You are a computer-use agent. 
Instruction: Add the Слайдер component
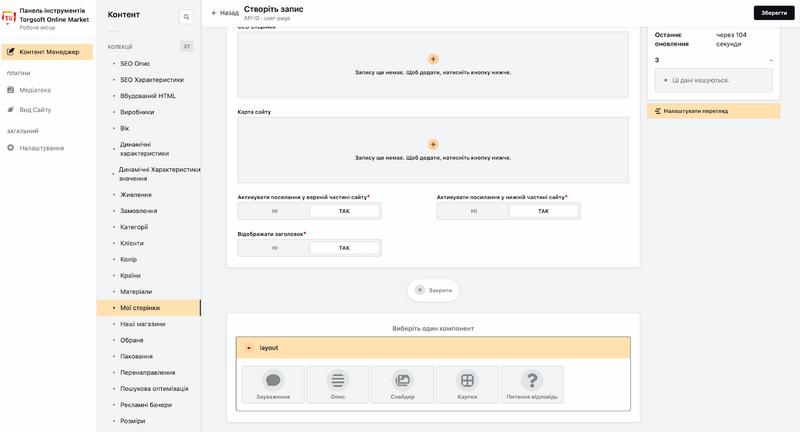[403, 385]
